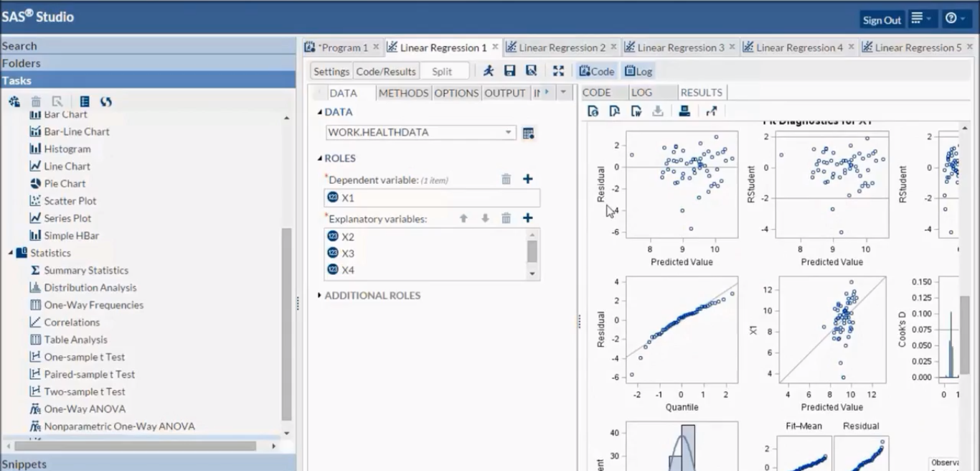The width and height of the screenshot is (980, 471).
Task: Download results as PDF icon
Action: pyautogui.click(x=614, y=111)
